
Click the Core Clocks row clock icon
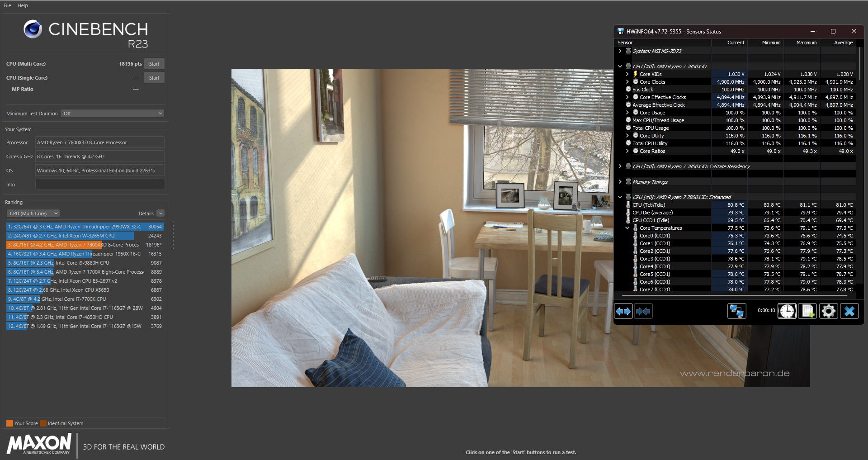[x=635, y=82]
